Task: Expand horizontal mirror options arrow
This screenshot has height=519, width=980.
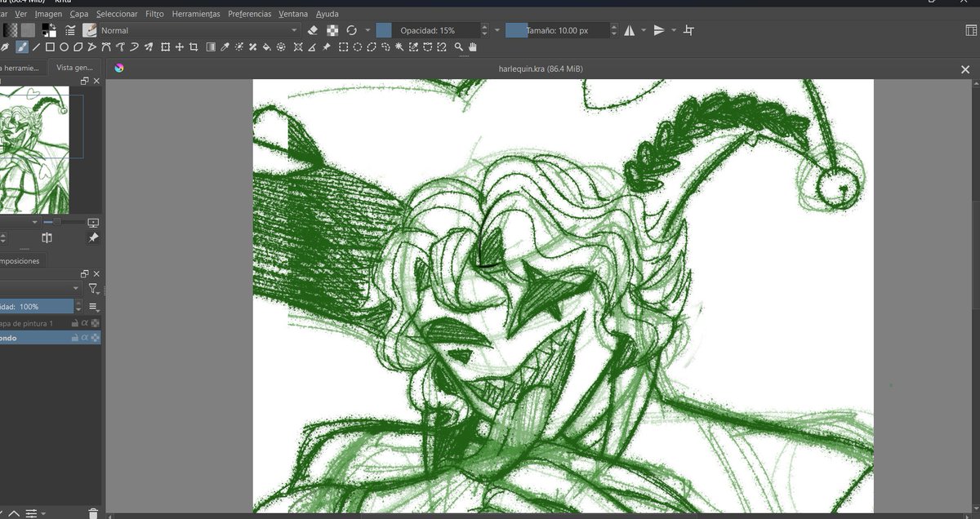Action: (644, 30)
